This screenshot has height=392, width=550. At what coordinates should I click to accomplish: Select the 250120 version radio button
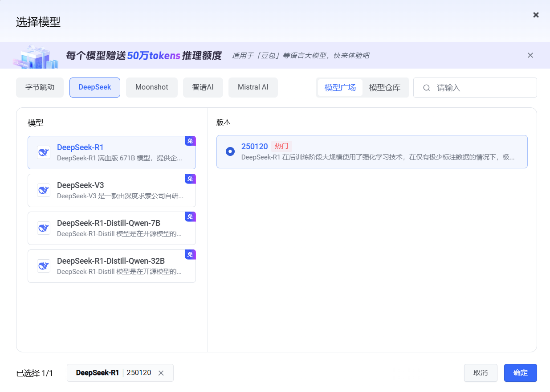tap(230, 151)
